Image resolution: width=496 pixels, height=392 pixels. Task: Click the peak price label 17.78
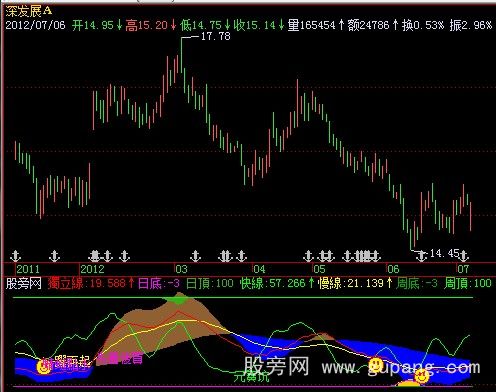pos(216,36)
